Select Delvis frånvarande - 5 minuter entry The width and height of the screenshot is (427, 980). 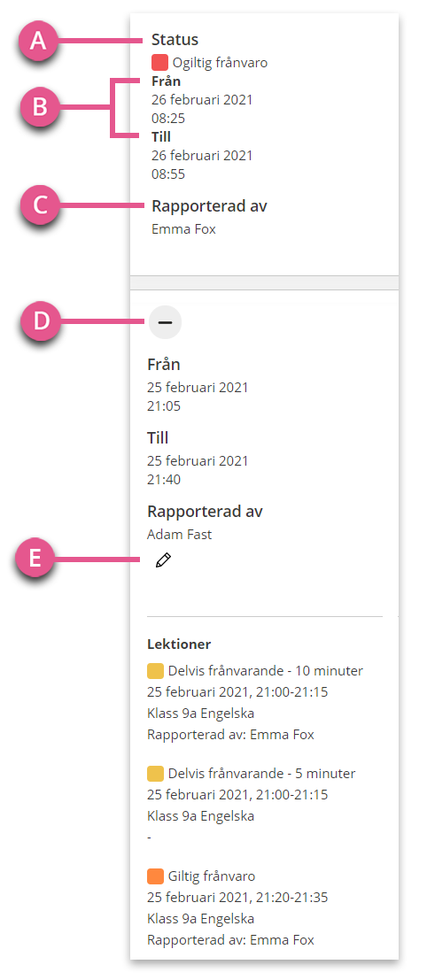262,774
